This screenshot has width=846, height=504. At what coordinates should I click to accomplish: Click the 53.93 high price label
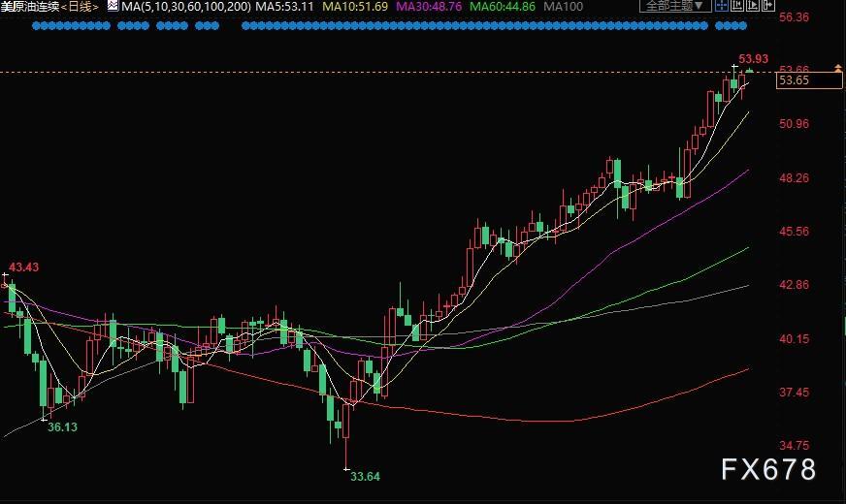coord(753,58)
